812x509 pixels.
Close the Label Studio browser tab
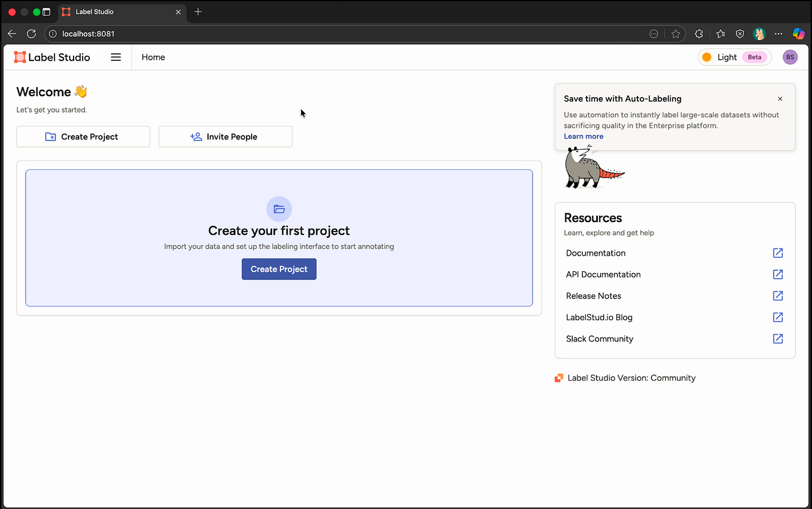[178, 12]
